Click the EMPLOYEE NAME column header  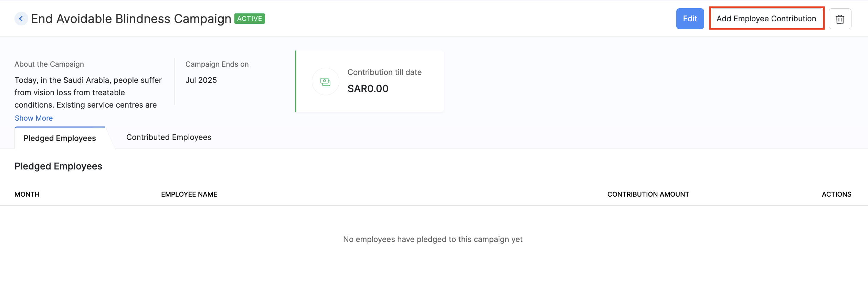(189, 194)
